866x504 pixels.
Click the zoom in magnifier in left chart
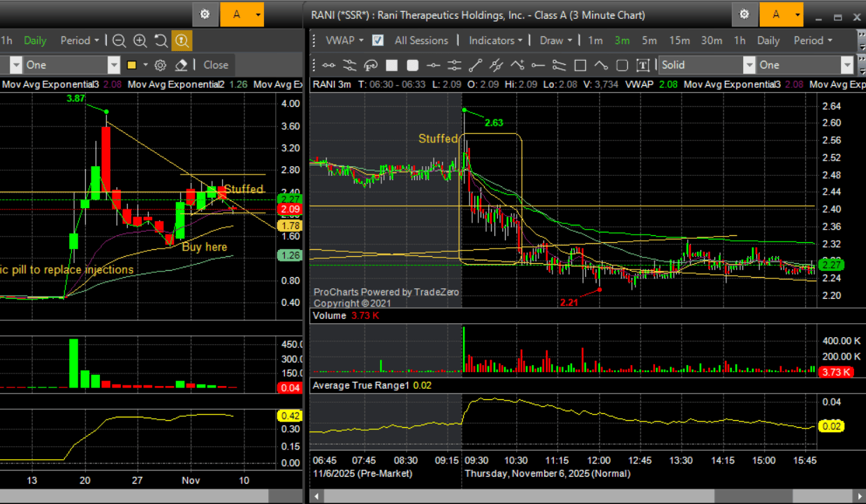tap(140, 40)
